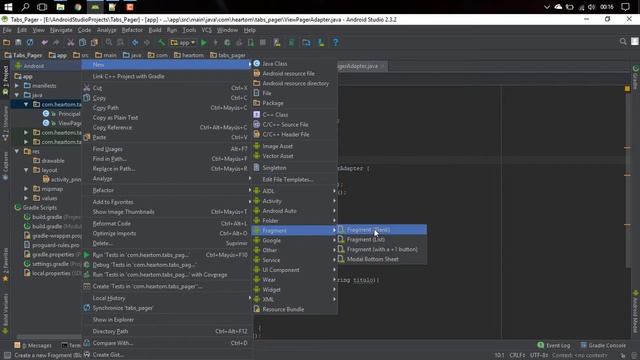The image size is (640, 360).
Task: Click the Cut scissors icon in toolbar
Action: pos(71,42)
